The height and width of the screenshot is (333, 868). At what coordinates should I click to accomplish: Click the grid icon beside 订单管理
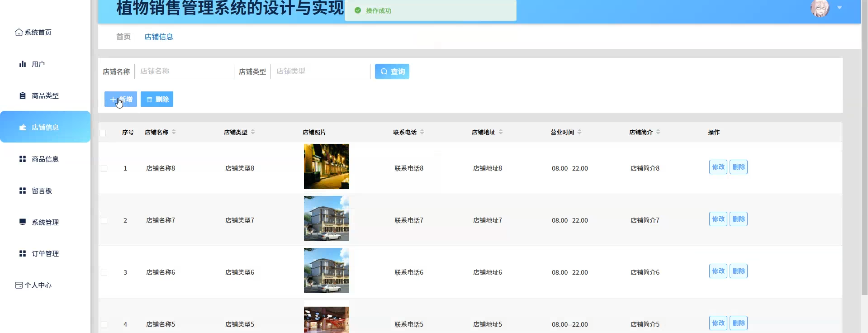coord(23,253)
